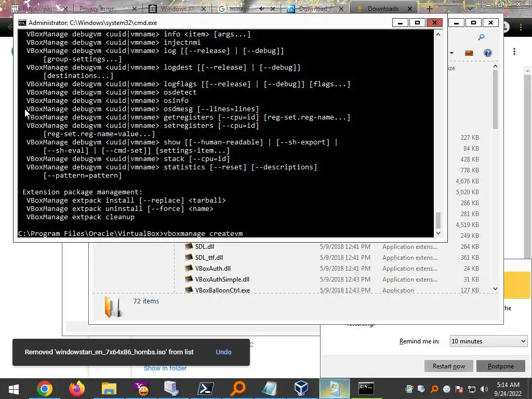Open a new Chrome tab
The width and height of the screenshot is (532, 399).
tap(429, 9)
